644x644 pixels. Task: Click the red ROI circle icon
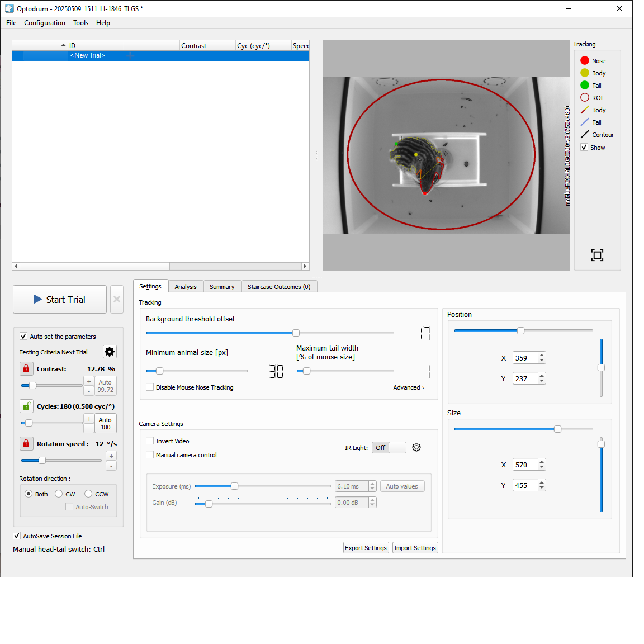(584, 97)
